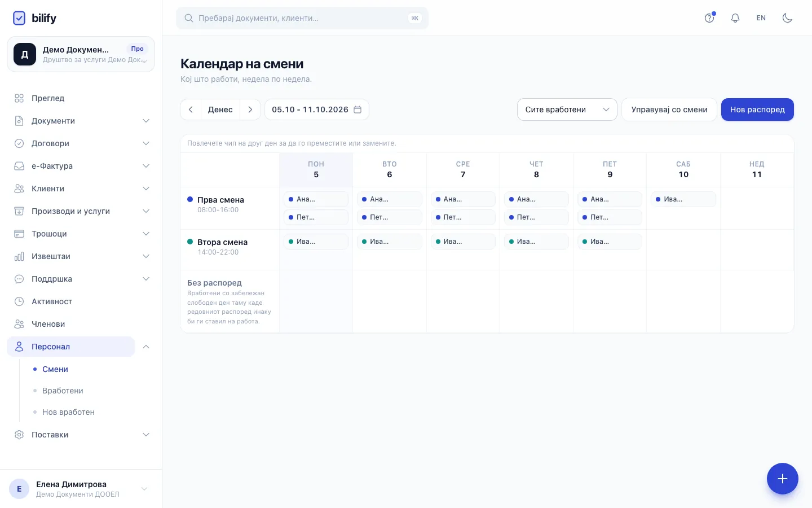Expand Извештаи menu chevron
Screen dimensions: 812x508
tap(146, 256)
